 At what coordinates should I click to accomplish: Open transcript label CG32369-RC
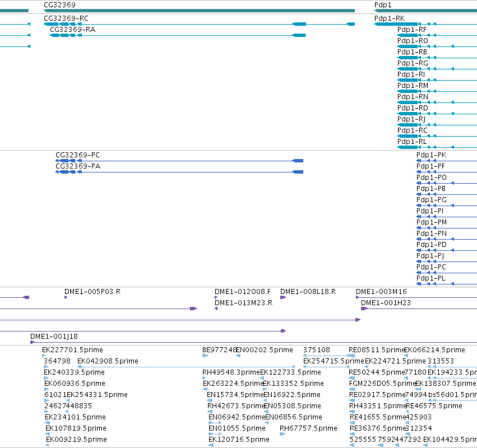(66, 18)
